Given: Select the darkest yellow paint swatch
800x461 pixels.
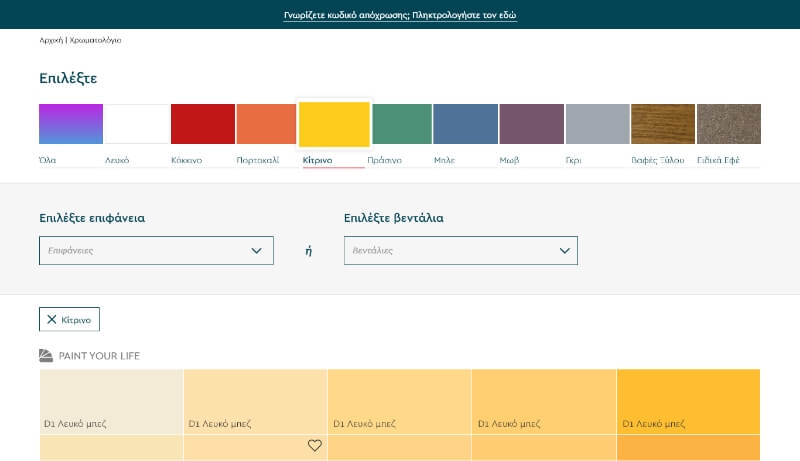Looking at the screenshot, I should 688,400.
